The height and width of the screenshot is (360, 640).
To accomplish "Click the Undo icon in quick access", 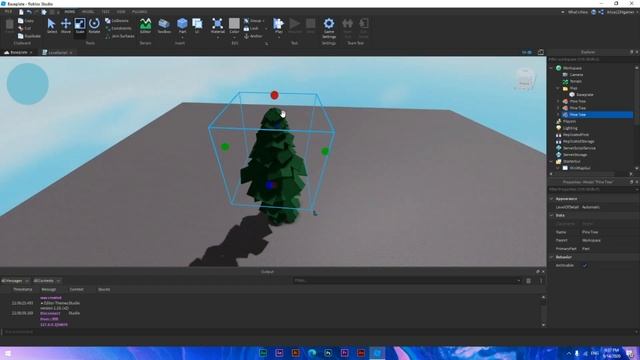I will click(x=29, y=12).
